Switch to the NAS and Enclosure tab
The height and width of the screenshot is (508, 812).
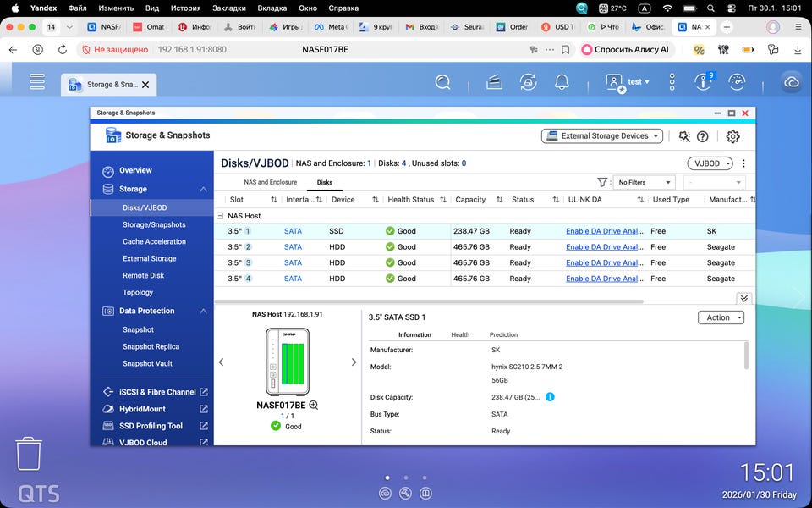click(x=270, y=182)
